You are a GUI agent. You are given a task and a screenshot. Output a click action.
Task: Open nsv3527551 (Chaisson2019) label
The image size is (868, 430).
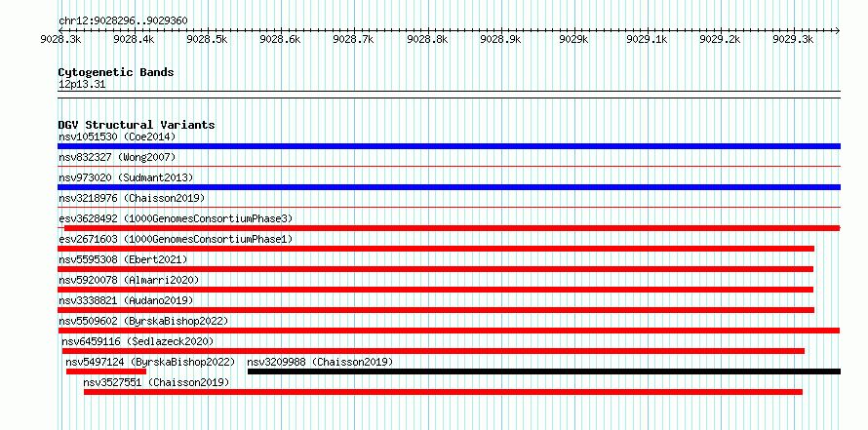(156, 382)
